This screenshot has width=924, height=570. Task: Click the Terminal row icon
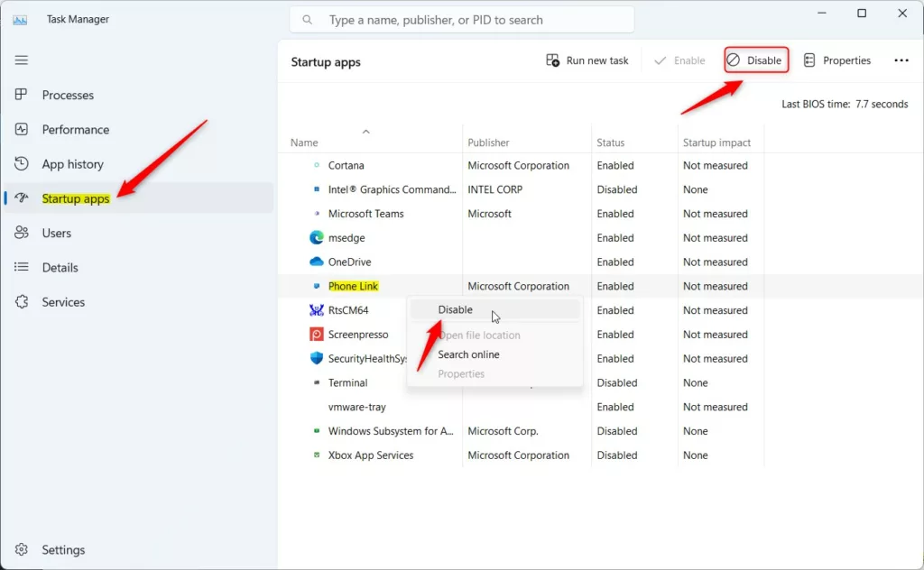tap(317, 382)
